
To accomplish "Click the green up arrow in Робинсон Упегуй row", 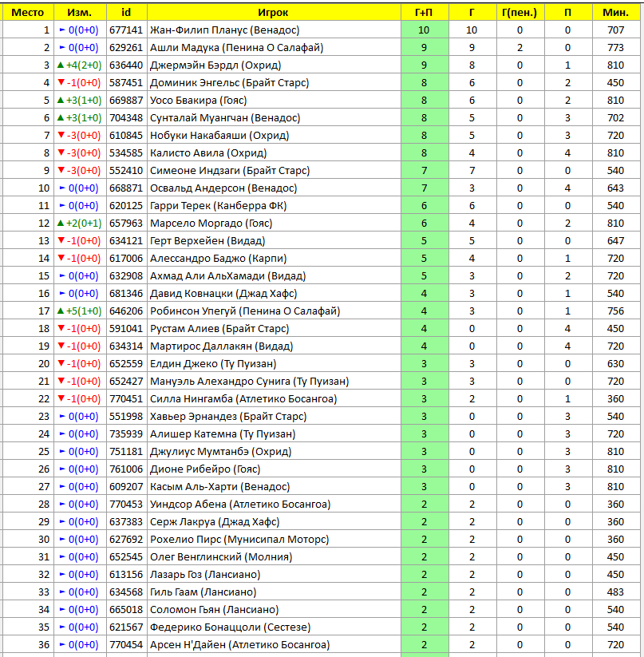I will (61, 311).
